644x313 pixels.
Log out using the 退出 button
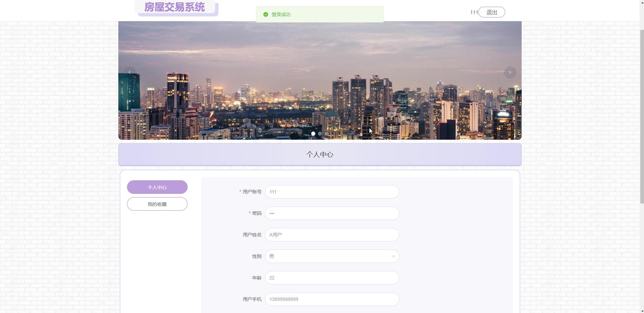tap(491, 12)
